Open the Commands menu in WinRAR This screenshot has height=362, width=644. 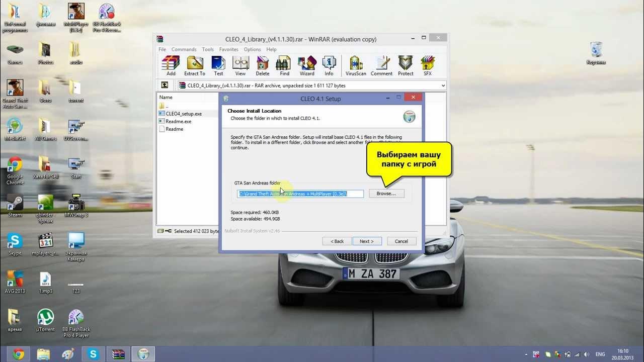coord(184,49)
